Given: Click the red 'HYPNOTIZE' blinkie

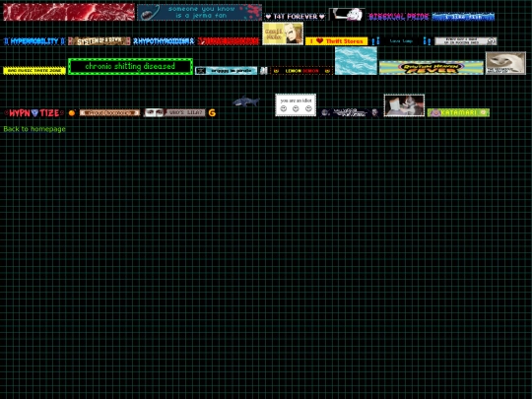Looking at the screenshot, I should pyautogui.click(x=34, y=113).
